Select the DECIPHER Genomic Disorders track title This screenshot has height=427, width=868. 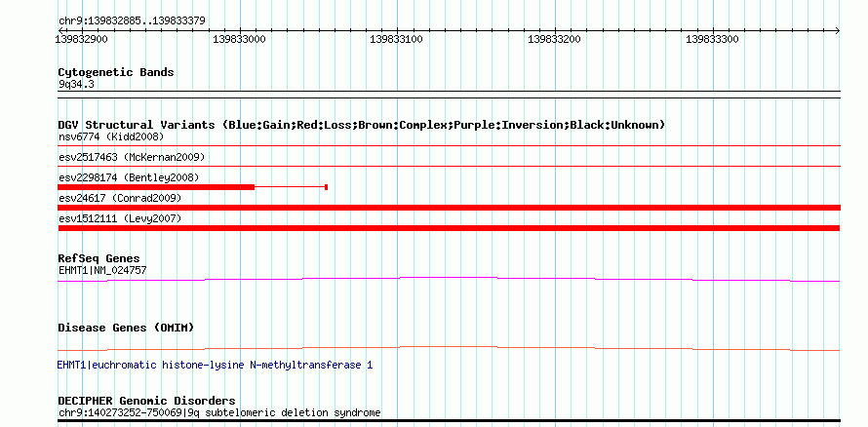click(146, 401)
